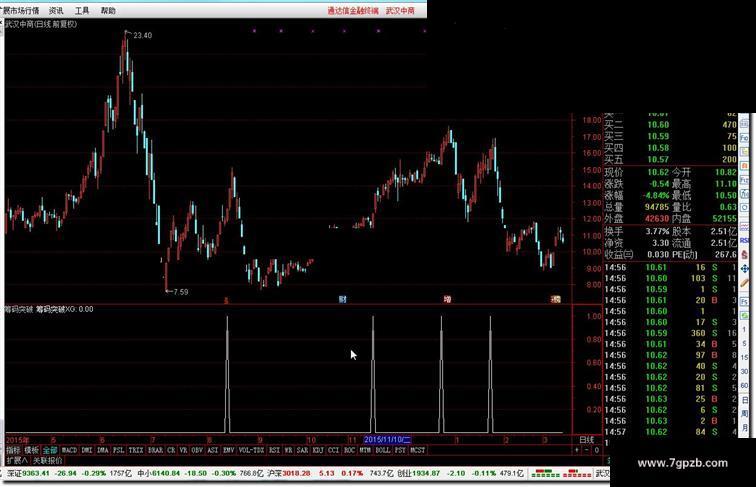Select the pencil drawing tool icon

pyautogui.click(x=744, y=284)
